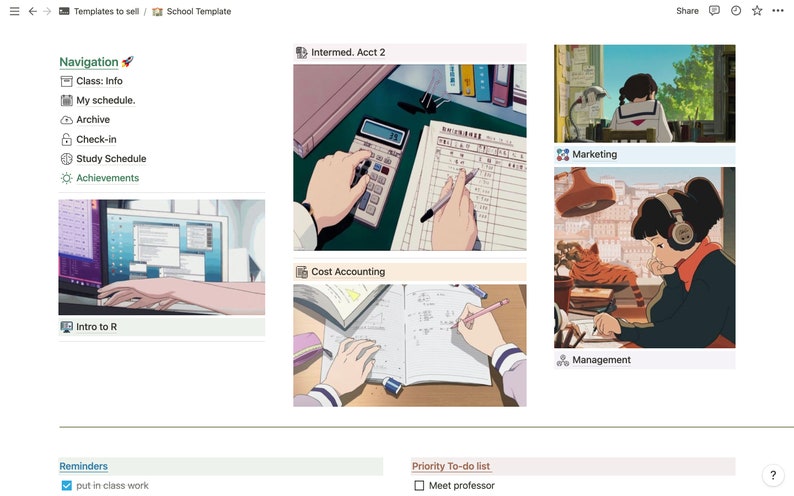View page history clock icon
This screenshot has width=794, height=496.
pos(736,11)
